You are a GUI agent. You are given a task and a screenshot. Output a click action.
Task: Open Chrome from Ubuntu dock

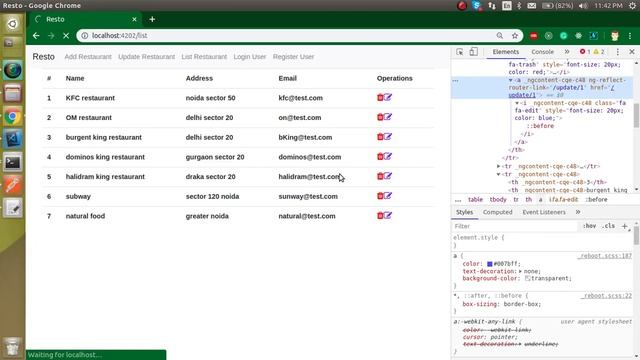[13, 117]
